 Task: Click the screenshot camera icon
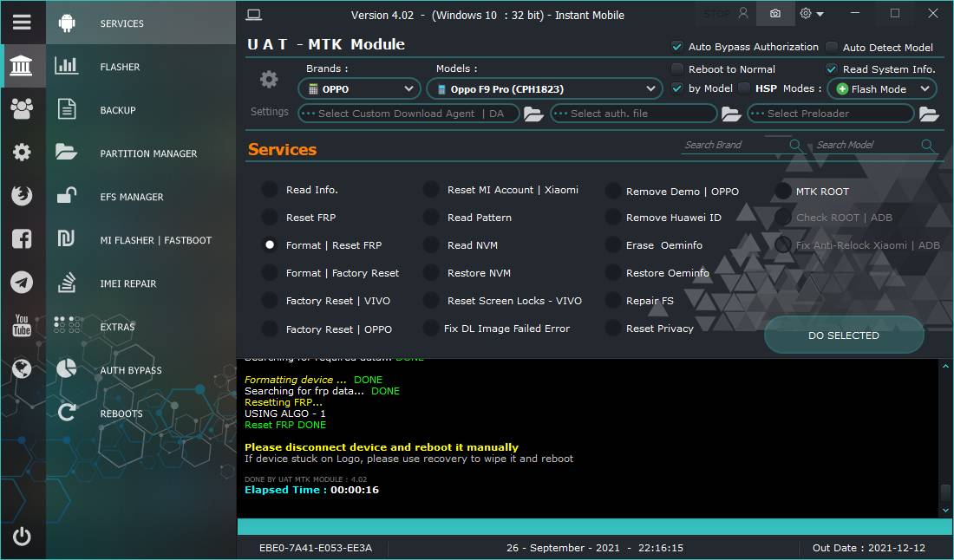point(775,13)
